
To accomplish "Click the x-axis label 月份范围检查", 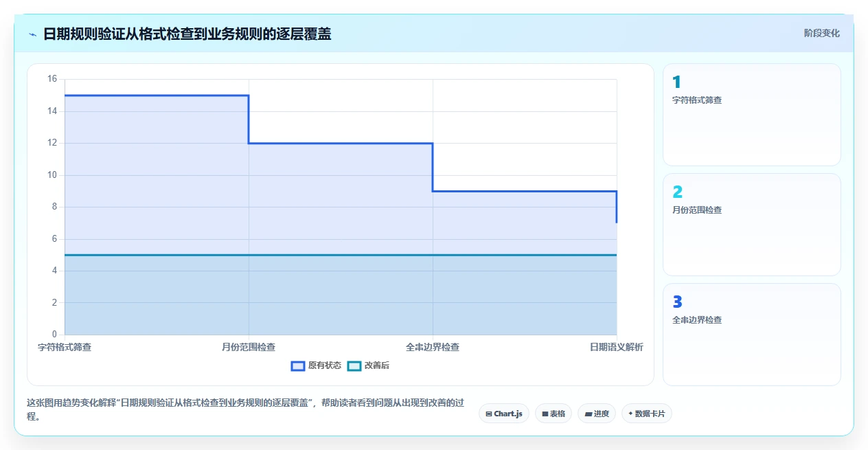I will coord(249,347).
